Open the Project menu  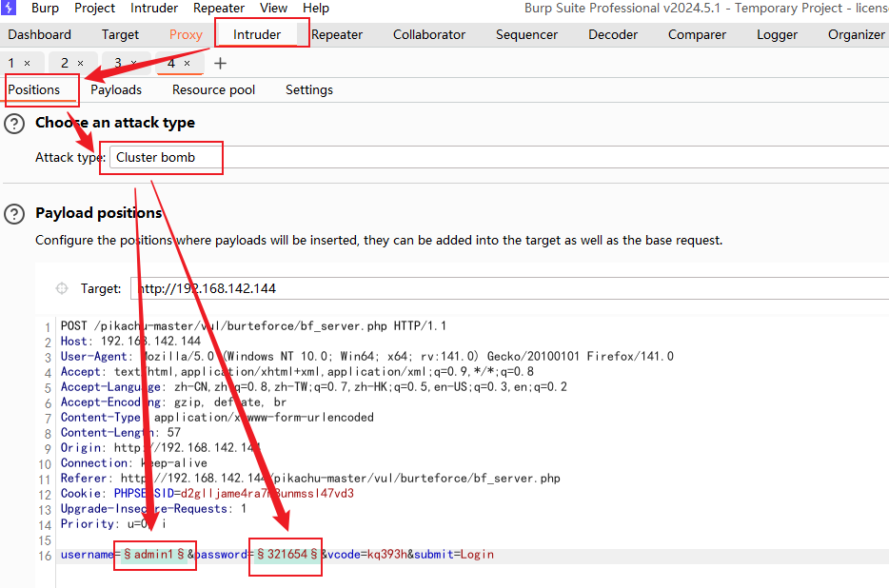tap(94, 8)
